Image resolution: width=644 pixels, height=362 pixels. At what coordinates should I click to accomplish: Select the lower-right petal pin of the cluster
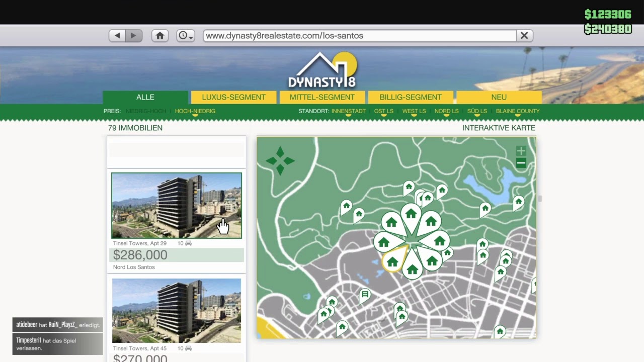431,259
